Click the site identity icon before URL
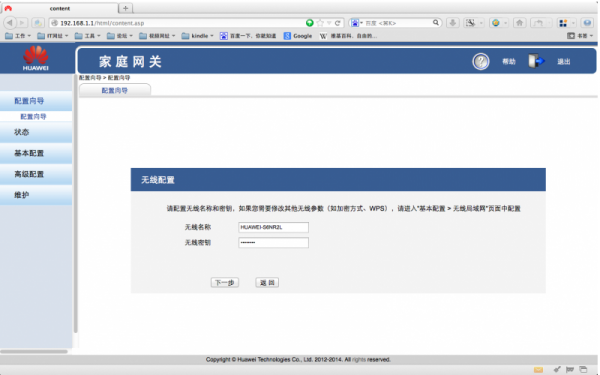This screenshot has width=600, height=375. coord(55,23)
